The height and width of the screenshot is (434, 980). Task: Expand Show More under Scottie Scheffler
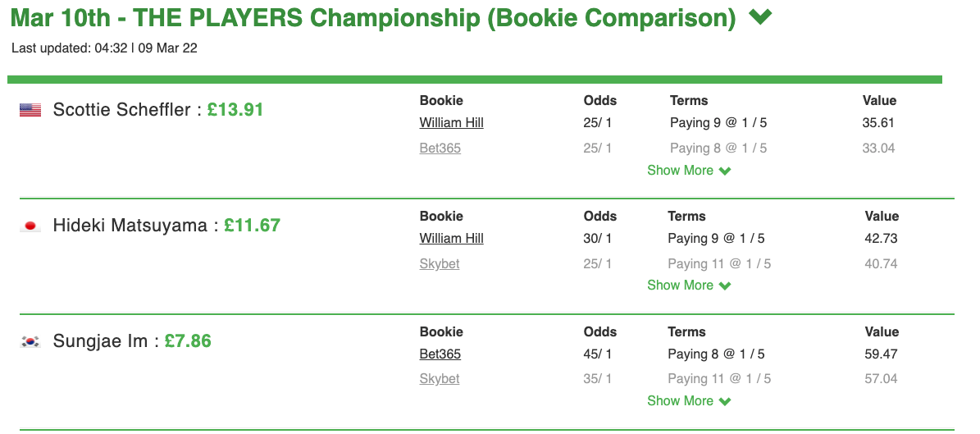pyautogui.click(x=689, y=170)
